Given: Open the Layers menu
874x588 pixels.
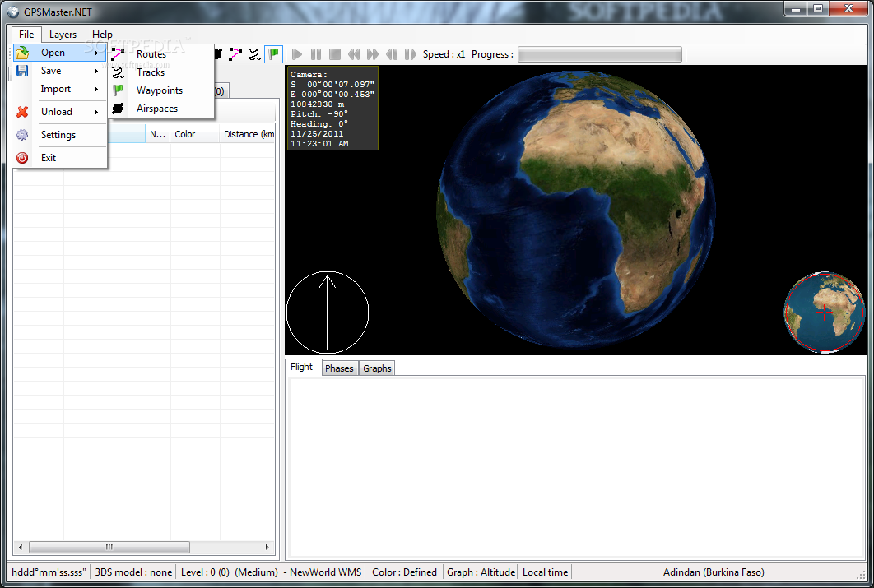Looking at the screenshot, I should pos(63,34).
